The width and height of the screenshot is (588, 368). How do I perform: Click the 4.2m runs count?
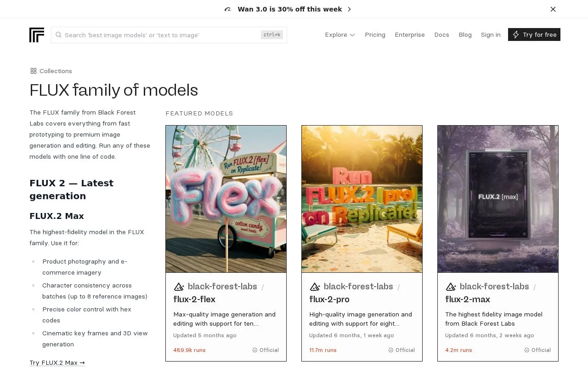[x=458, y=350]
